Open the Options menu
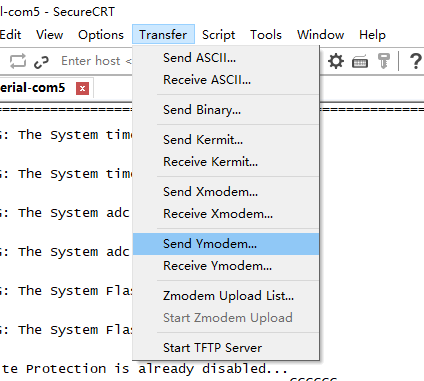424x381 pixels. 101,35
